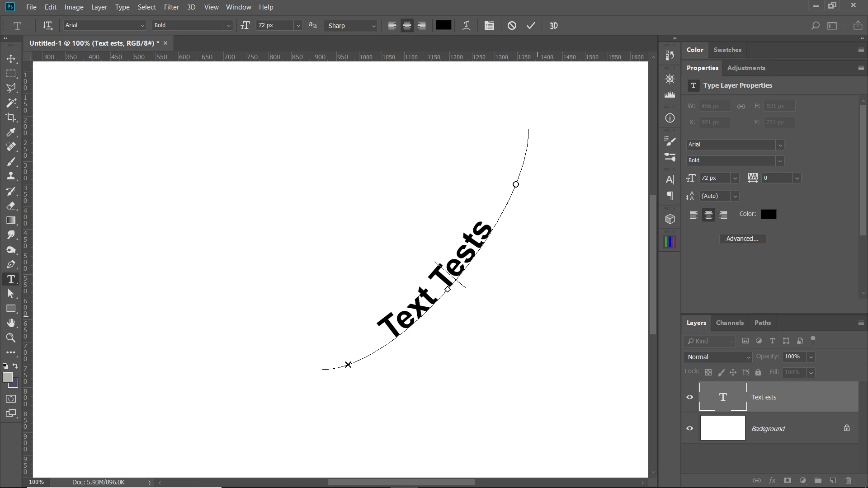The image size is (868, 488).
Task: Switch to the Channels tab
Action: click(730, 323)
